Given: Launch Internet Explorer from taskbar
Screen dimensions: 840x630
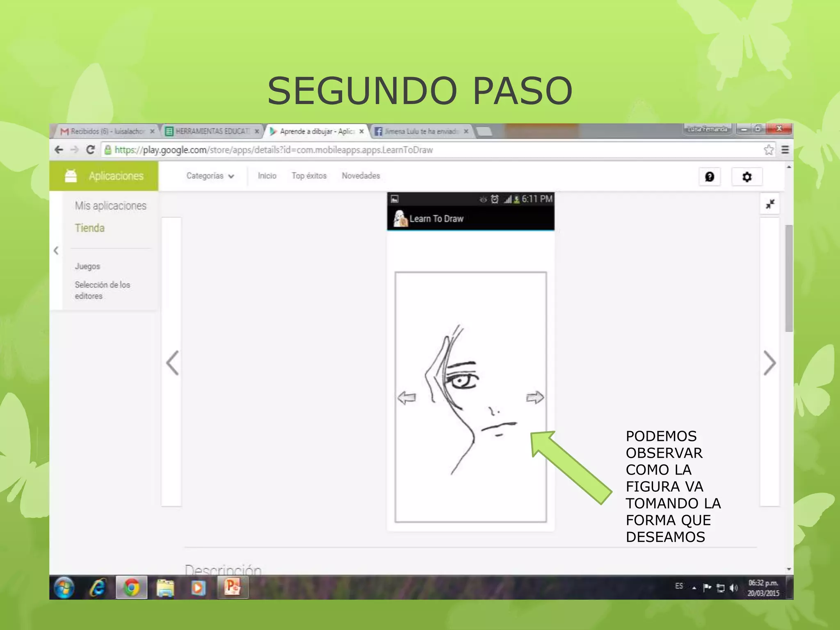Looking at the screenshot, I should coord(98,588).
